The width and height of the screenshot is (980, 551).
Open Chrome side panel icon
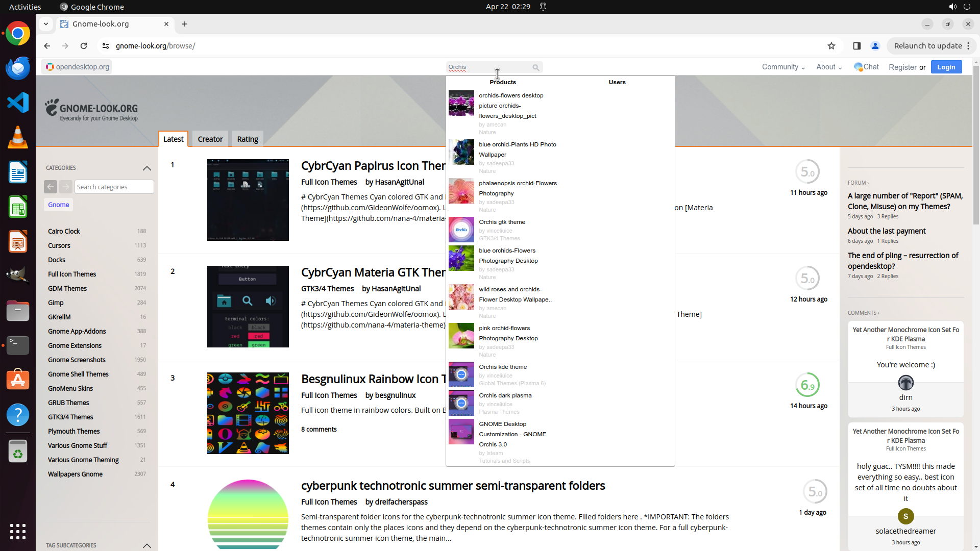857,46
